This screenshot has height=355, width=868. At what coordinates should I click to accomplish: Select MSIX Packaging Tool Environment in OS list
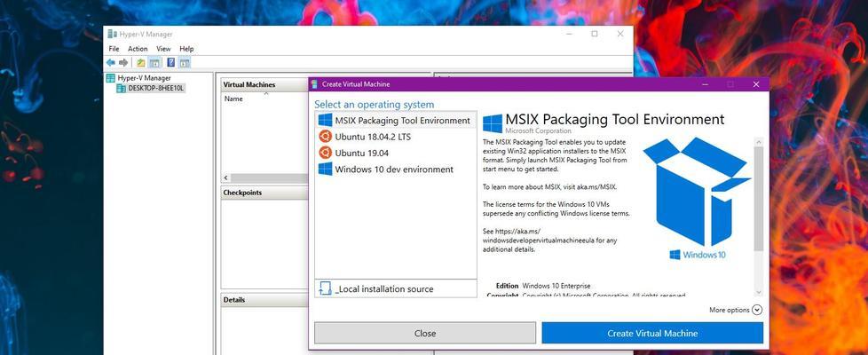pyautogui.click(x=395, y=120)
